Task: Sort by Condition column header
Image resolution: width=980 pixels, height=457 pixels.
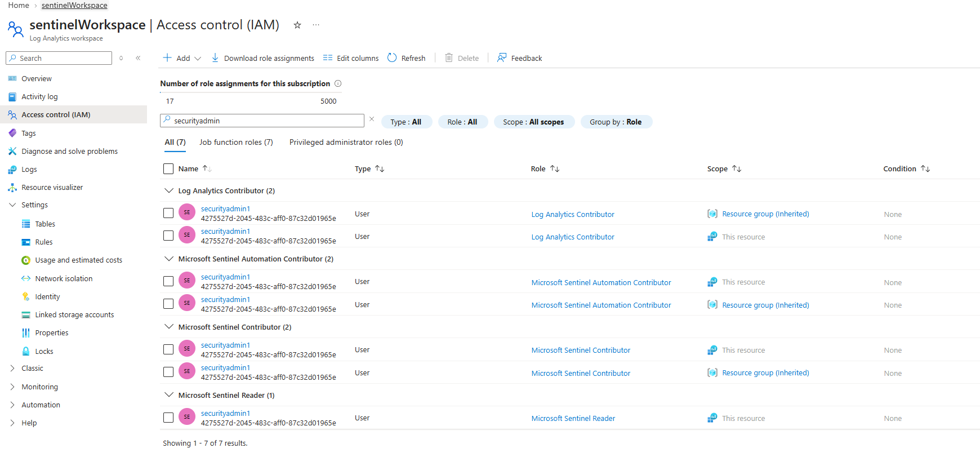Action: [x=906, y=168]
